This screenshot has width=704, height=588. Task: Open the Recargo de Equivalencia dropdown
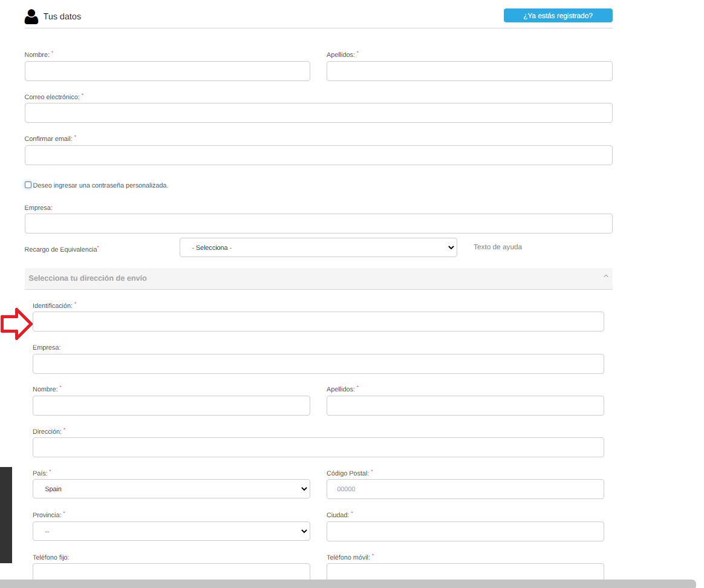(318, 247)
